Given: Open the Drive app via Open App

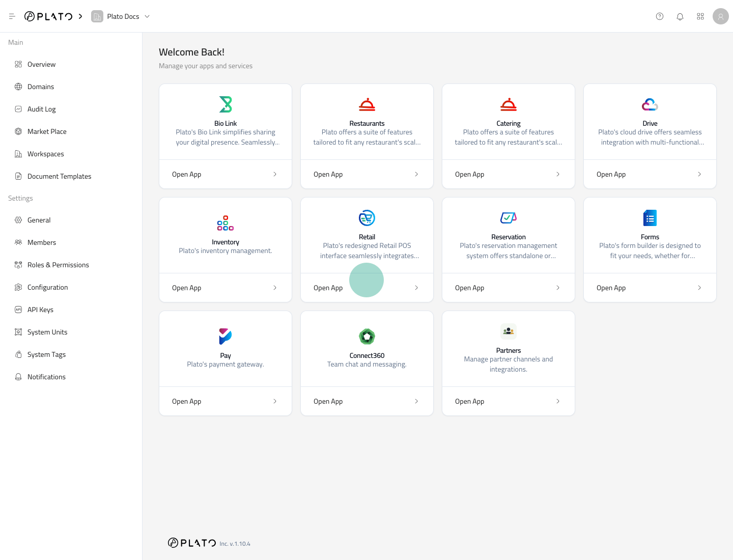Looking at the screenshot, I should click(x=650, y=174).
